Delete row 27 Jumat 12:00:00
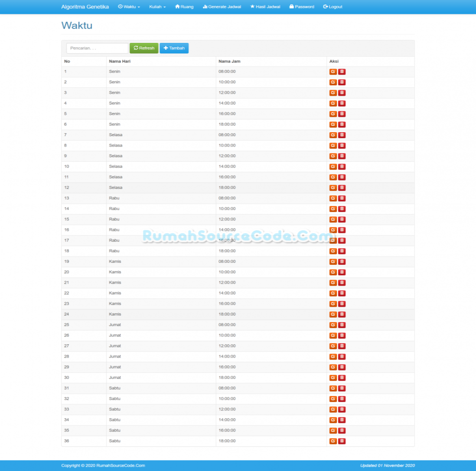 pyautogui.click(x=342, y=346)
